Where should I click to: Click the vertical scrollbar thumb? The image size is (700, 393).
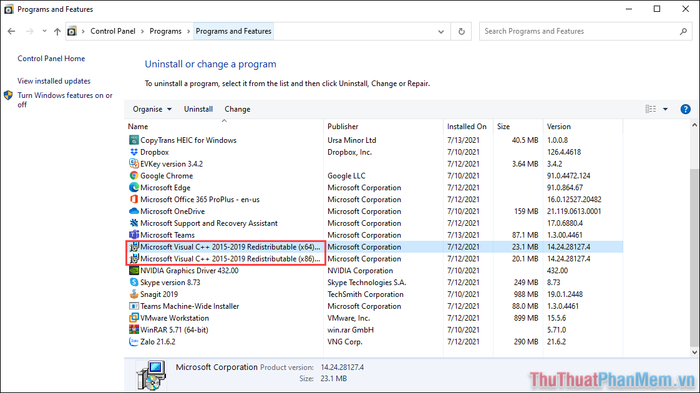point(694,257)
